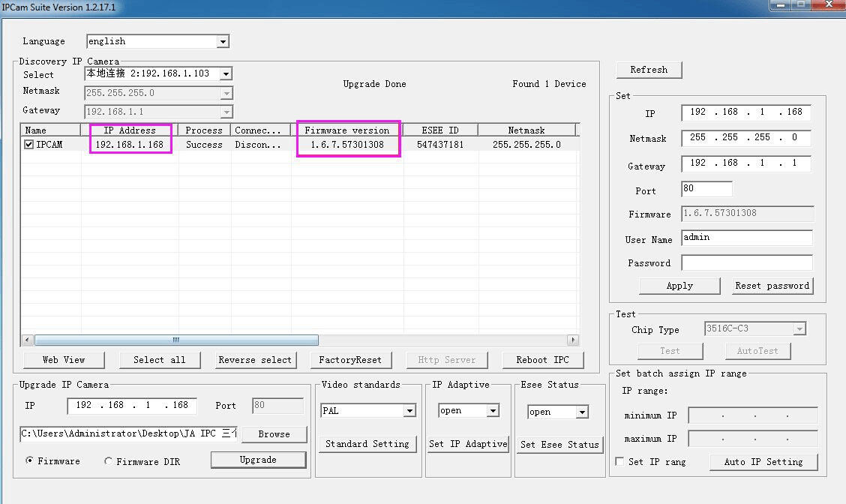Viewport: 846px width, 504px height.
Task: Click the Set panel Port field
Action: pos(706,189)
